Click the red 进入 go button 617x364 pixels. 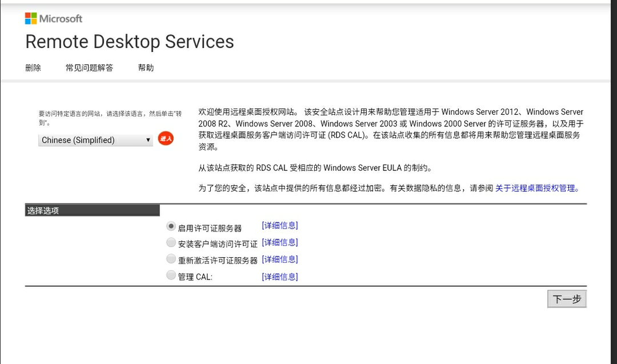click(166, 138)
